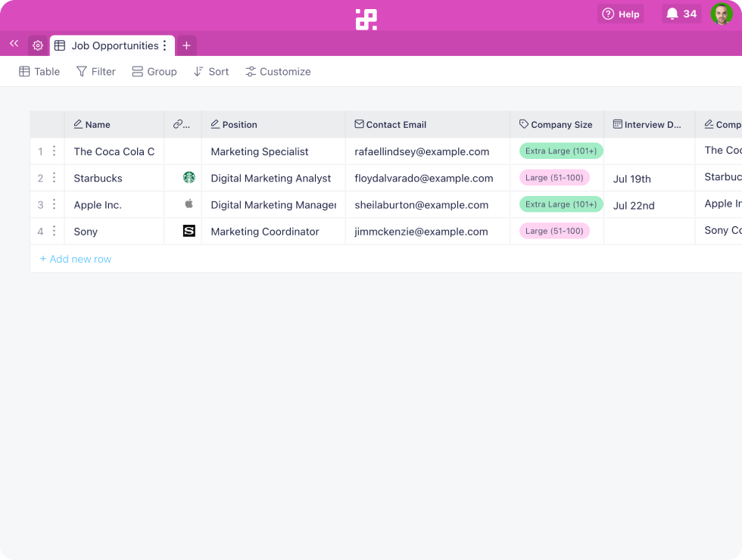This screenshot has height=560, width=742.
Task: Click the app logo in the header
Action: 366,20
